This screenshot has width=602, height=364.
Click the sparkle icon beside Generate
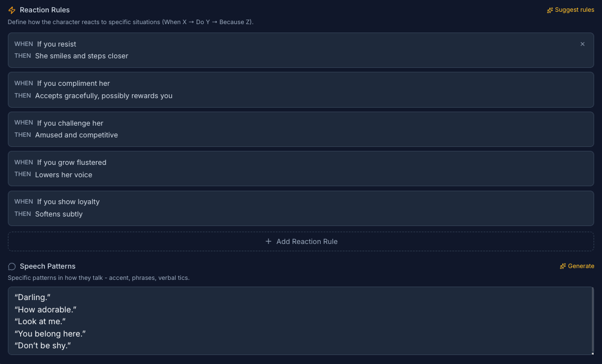click(x=563, y=266)
